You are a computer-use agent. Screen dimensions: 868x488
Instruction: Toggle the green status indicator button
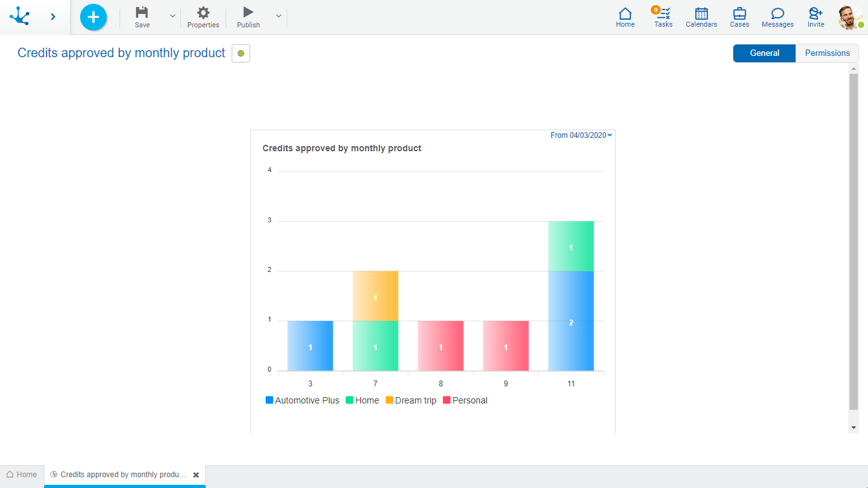tap(241, 53)
